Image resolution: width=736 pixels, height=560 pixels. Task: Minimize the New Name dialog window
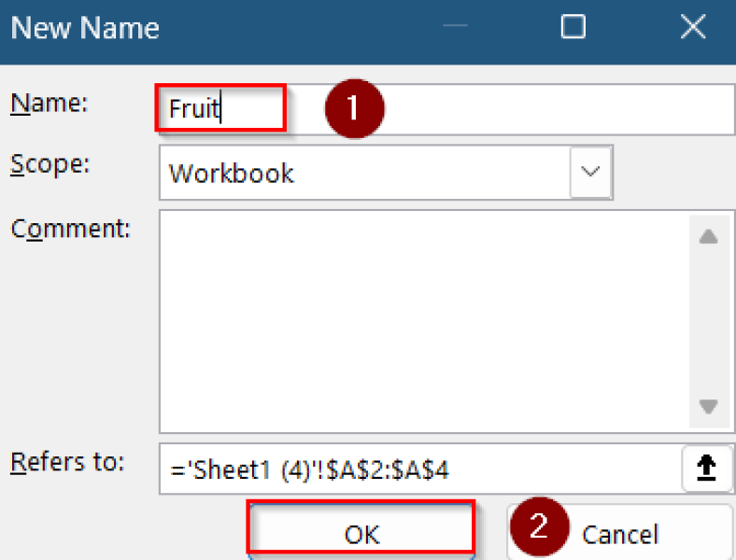pos(456,27)
